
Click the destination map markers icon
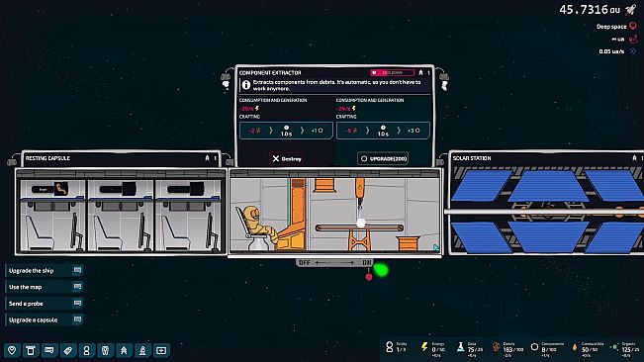tap(633, 39)
